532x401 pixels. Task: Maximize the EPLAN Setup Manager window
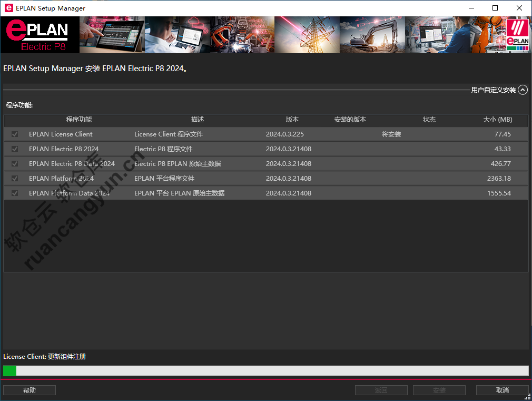[x=495, y=8]
